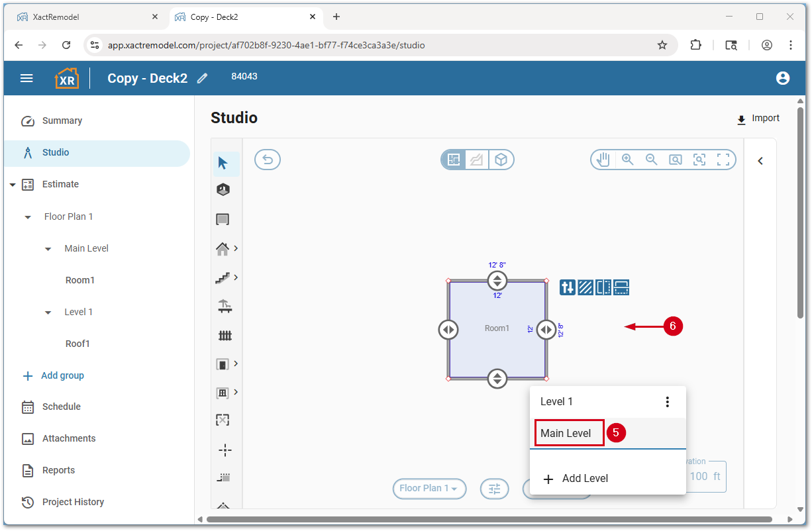The height and width of the screenshot is (531, 812).
Task: Enter fullscreen canvas view
Action: [723, 160]
